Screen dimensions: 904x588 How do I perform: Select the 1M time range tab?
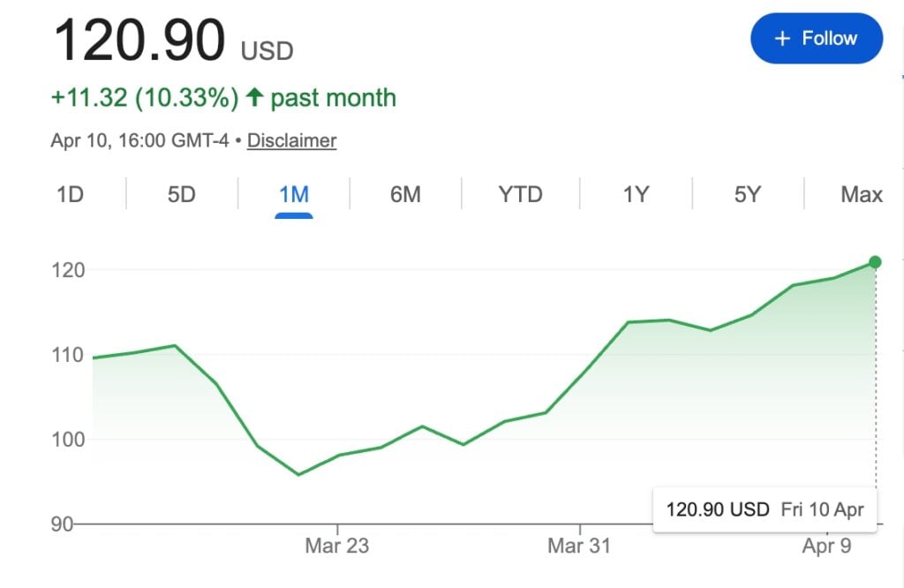294,194
